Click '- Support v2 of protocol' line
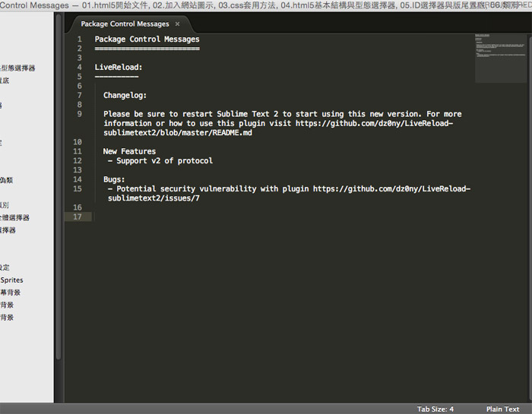532x414 pixels. (160, 161)
